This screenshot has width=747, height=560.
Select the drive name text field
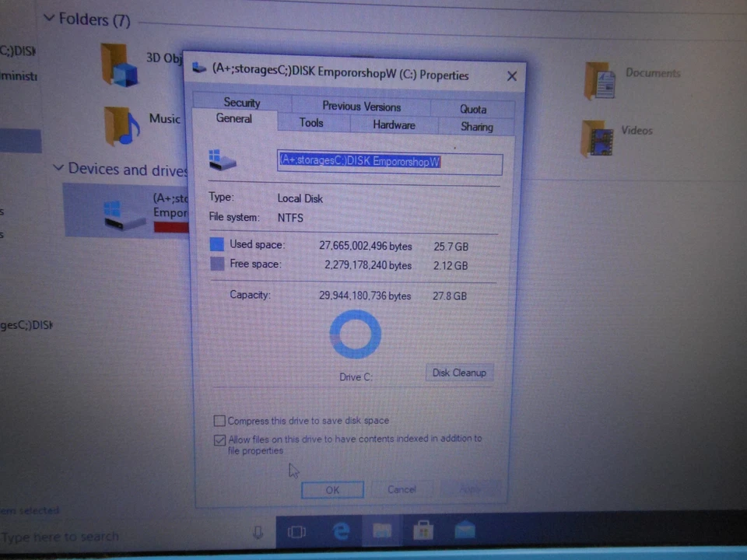point(389,162)
